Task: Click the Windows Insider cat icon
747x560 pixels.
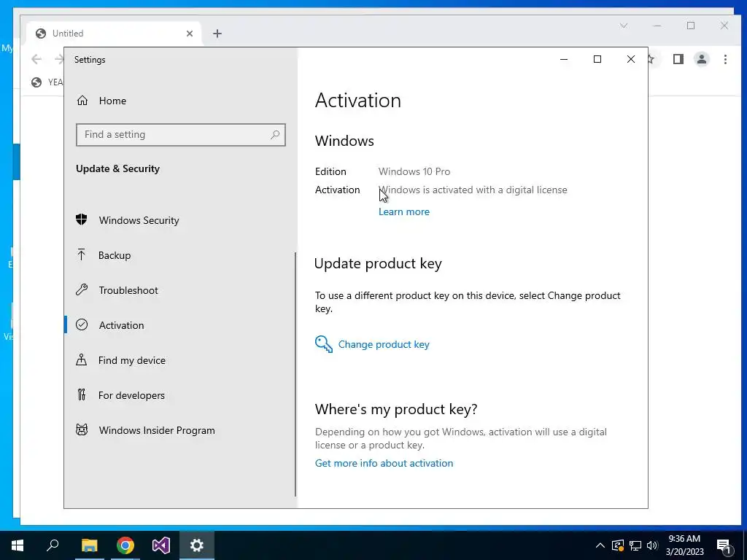Action: (x=82, y=429)
